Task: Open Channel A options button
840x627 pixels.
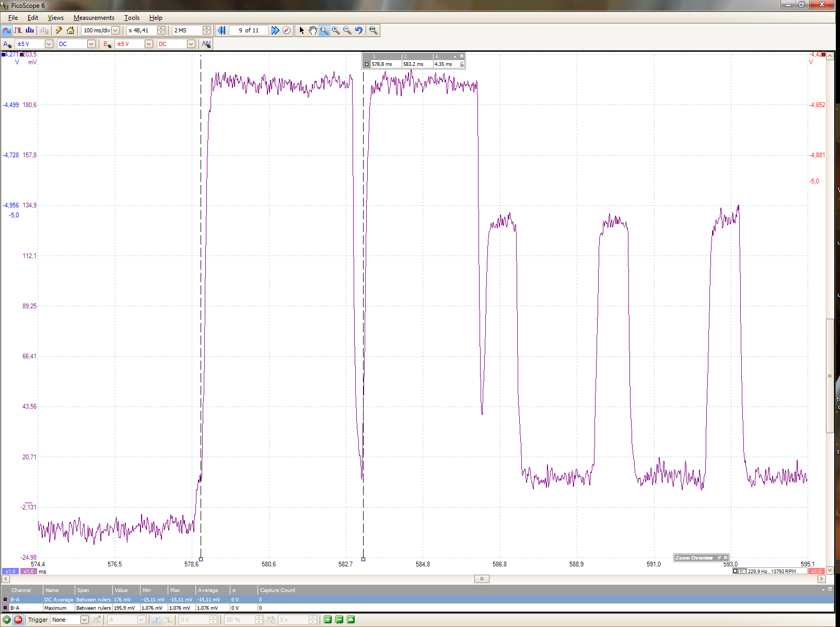Action: [7, 44]
